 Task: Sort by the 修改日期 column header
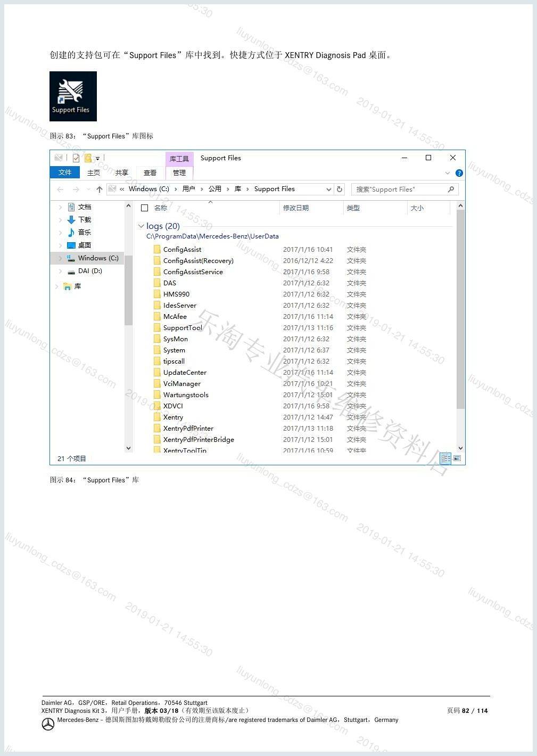point(296,208)
